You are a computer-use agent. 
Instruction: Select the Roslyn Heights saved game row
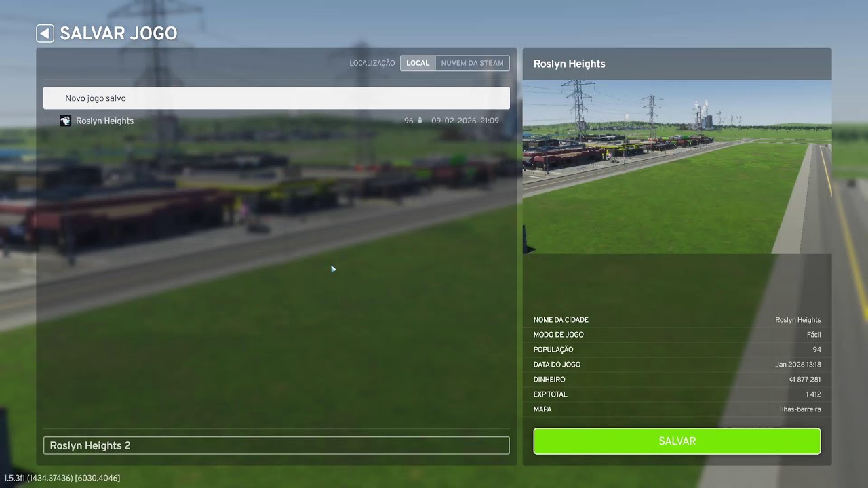click(x=277, y=121)
